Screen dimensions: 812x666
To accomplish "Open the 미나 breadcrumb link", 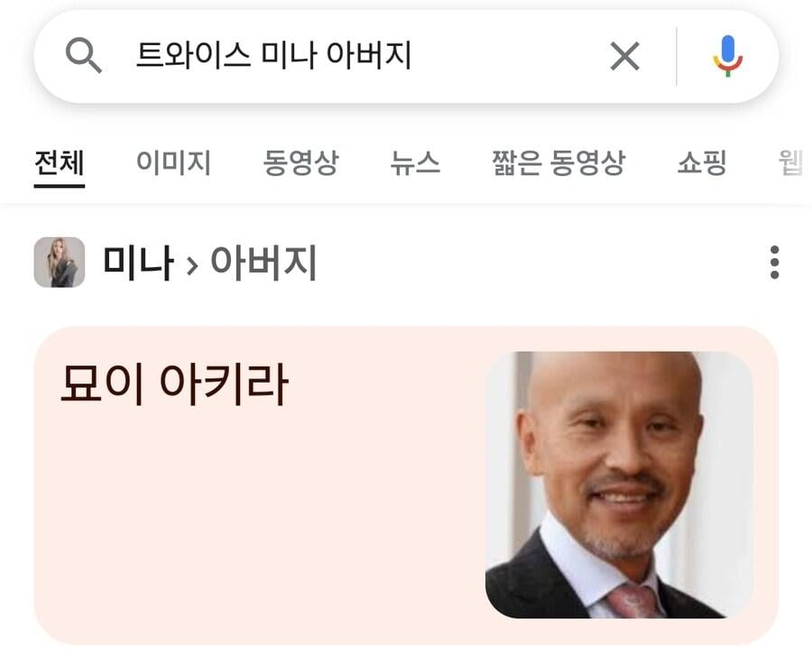I will click(138, 263).
